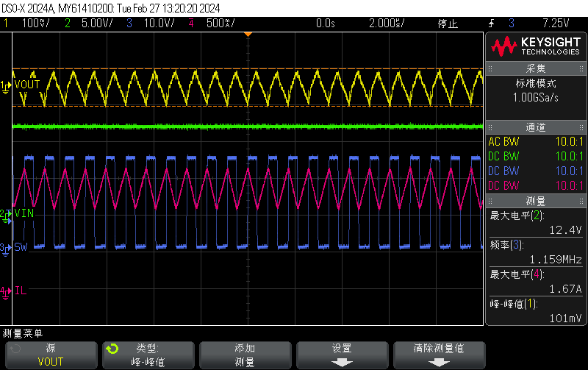Click the VIN waveform label

coord(24,213)
